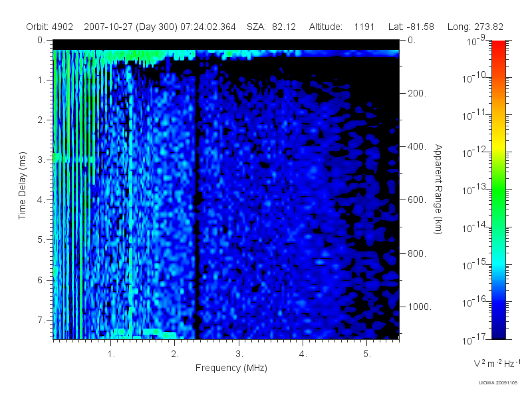
Task: Click the yellow band of the color bar
Action: coord(499,144)
